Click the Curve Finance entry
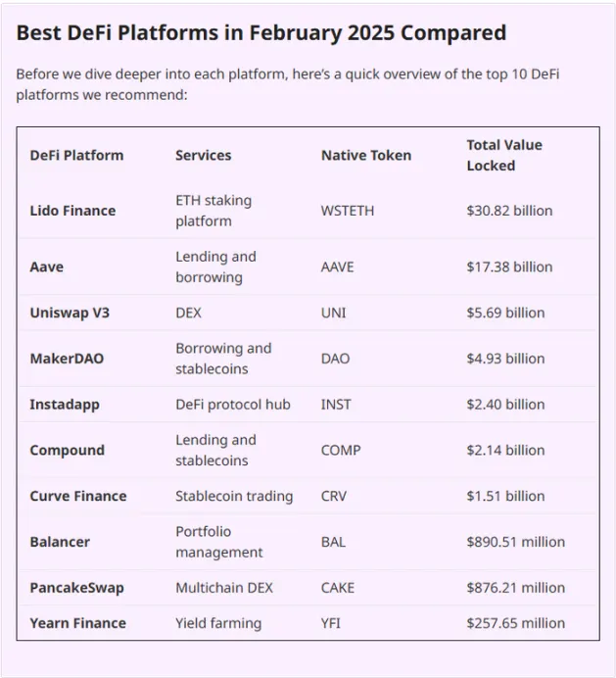This screenshot has height=678, width=616. point(77,496)
